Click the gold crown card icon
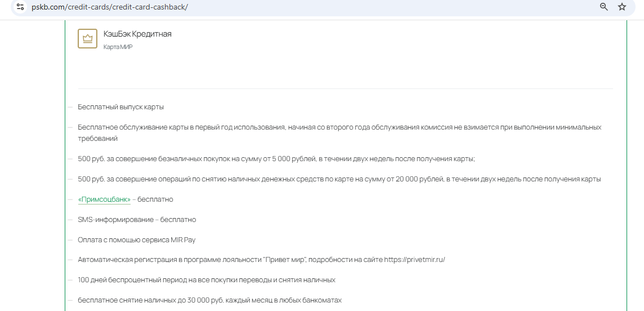 click(x=87, y=39)
